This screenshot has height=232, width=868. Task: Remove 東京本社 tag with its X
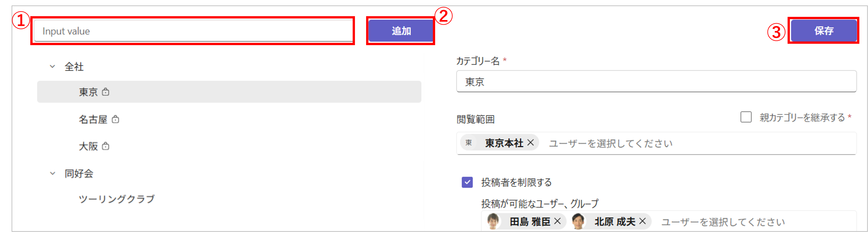pyautogui.click(x=530, y=143)
